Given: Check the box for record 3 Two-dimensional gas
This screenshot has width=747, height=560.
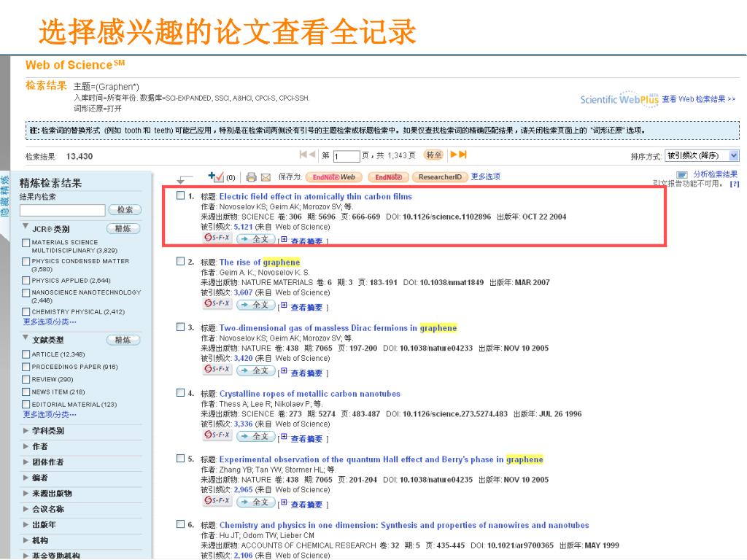Looking at the screenshot, I should click(180, 327).
